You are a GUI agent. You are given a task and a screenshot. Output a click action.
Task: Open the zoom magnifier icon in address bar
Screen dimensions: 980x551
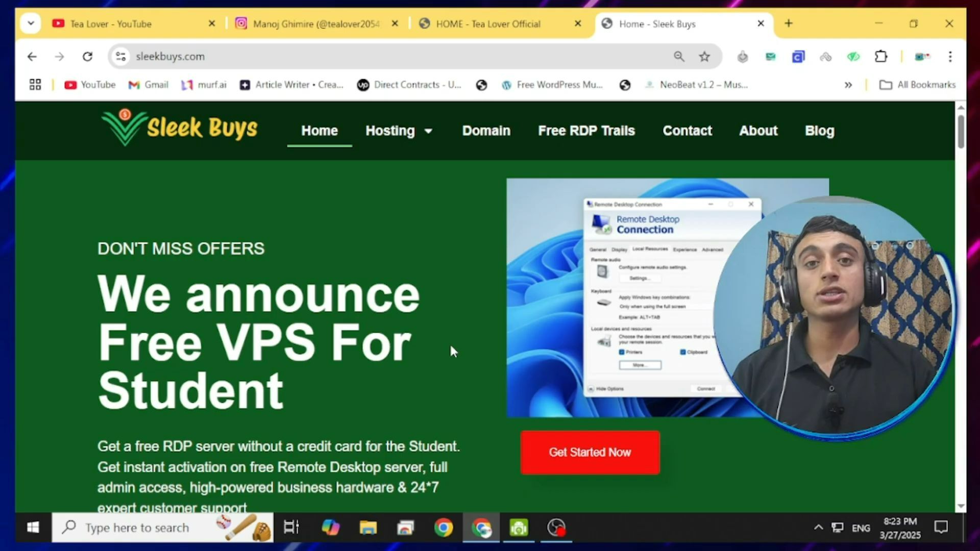click(679, 57)
